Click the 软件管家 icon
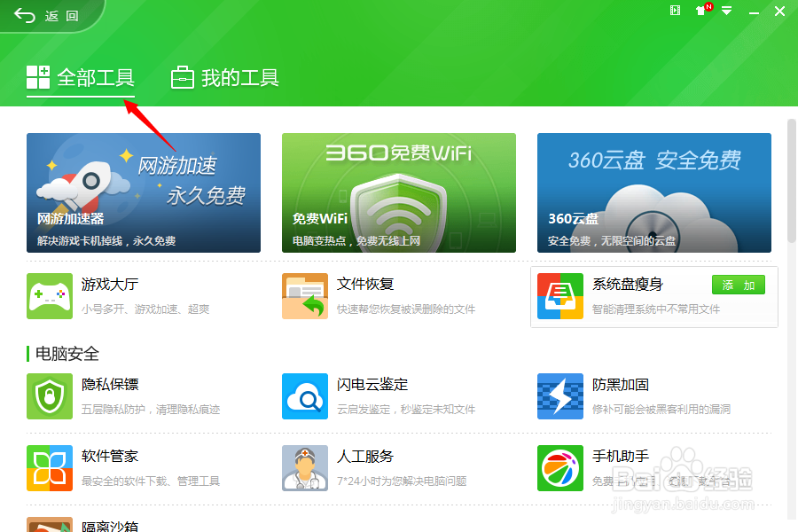The image size is (798, 532). (x=50, y=468)
